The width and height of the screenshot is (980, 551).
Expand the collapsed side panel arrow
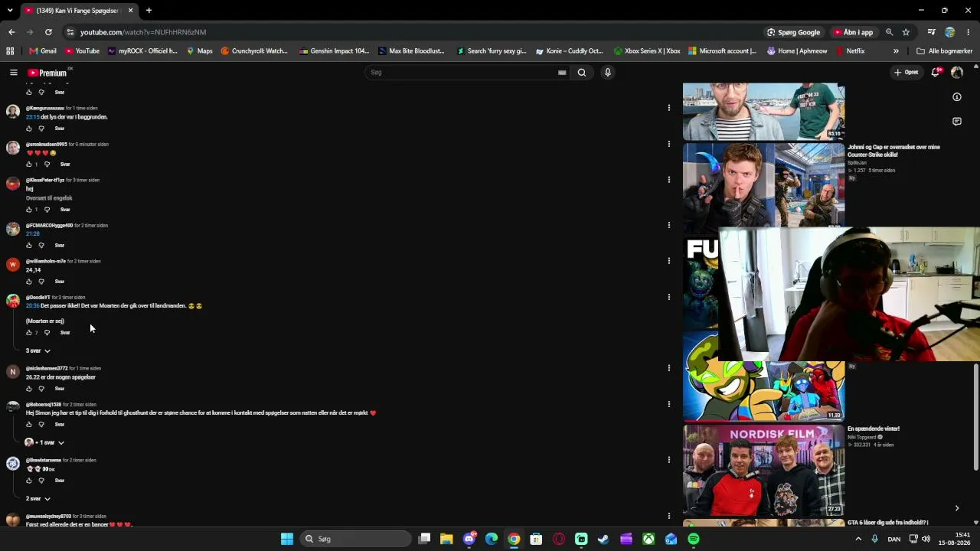956,508
